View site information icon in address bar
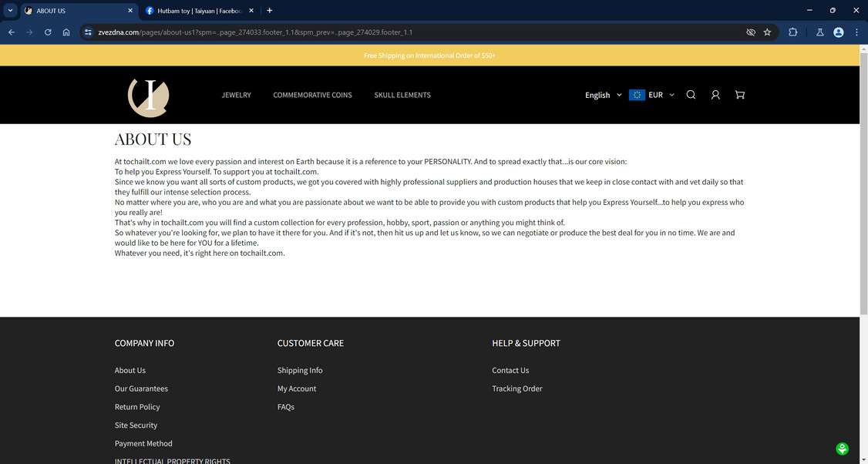This screenshot has height=464, width=868. click(x=88, y=32)
